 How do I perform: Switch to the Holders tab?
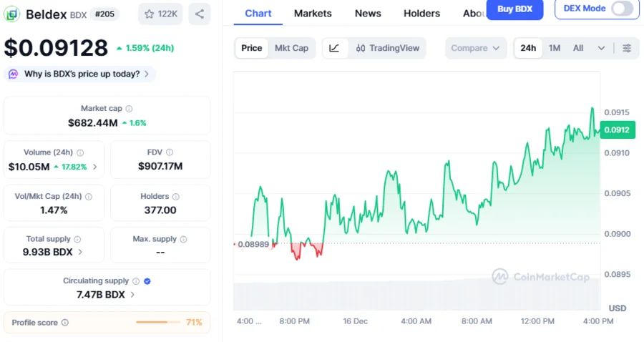[421, 14]
